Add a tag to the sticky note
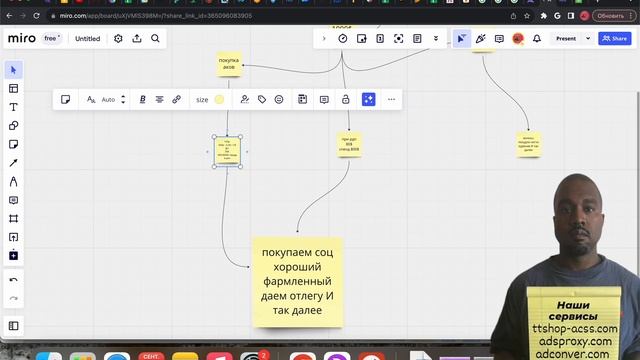This screenshot has height=360, width=640. click(262, 100)
